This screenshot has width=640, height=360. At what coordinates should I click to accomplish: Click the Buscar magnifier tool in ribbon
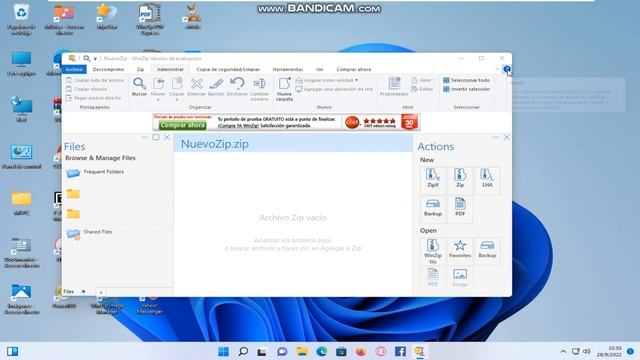(139, 87)
